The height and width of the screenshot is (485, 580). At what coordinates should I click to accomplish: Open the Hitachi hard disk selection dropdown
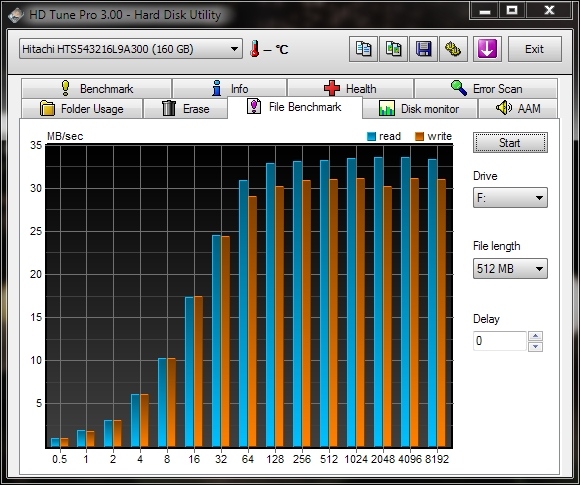(131, 49)
